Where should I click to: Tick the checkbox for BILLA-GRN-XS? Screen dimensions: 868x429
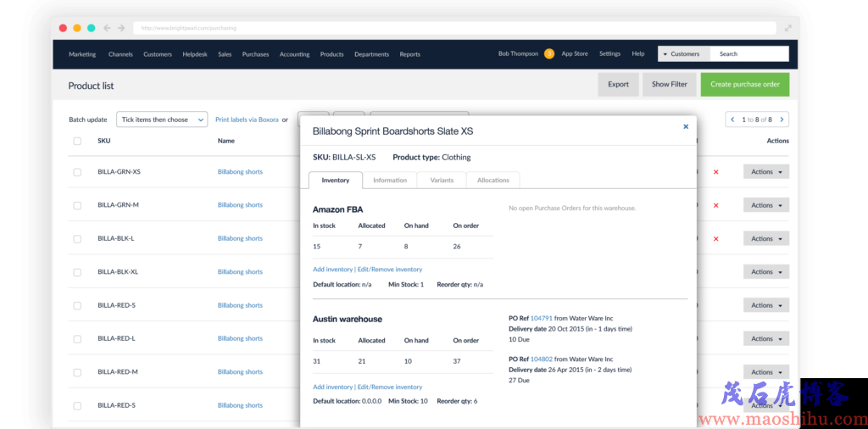pos(77,172)
